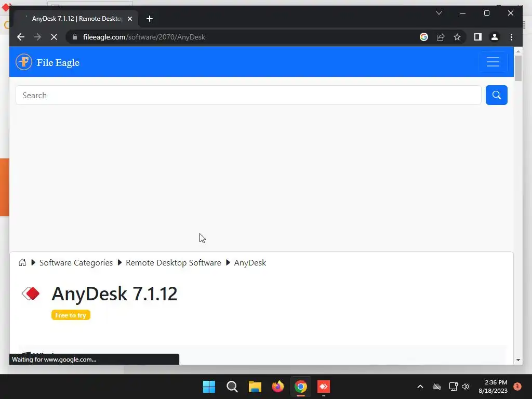This screenshot has width=532, height=399.
Task: Open Remote Desktop Software breadcrumb link
Action: point(174,262)
